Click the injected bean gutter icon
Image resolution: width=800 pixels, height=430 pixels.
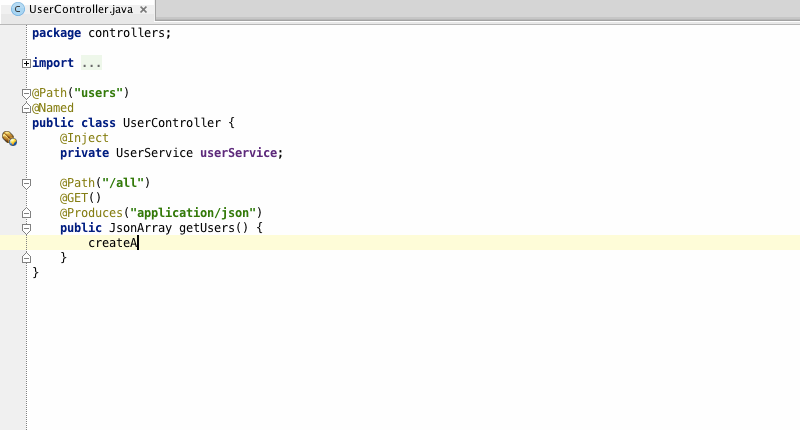(9, 138)
